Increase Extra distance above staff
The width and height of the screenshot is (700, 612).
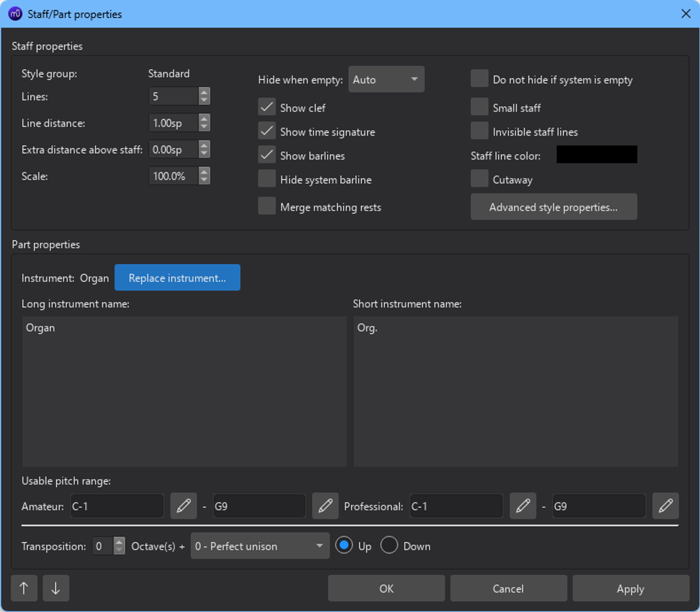click(204, 145)
